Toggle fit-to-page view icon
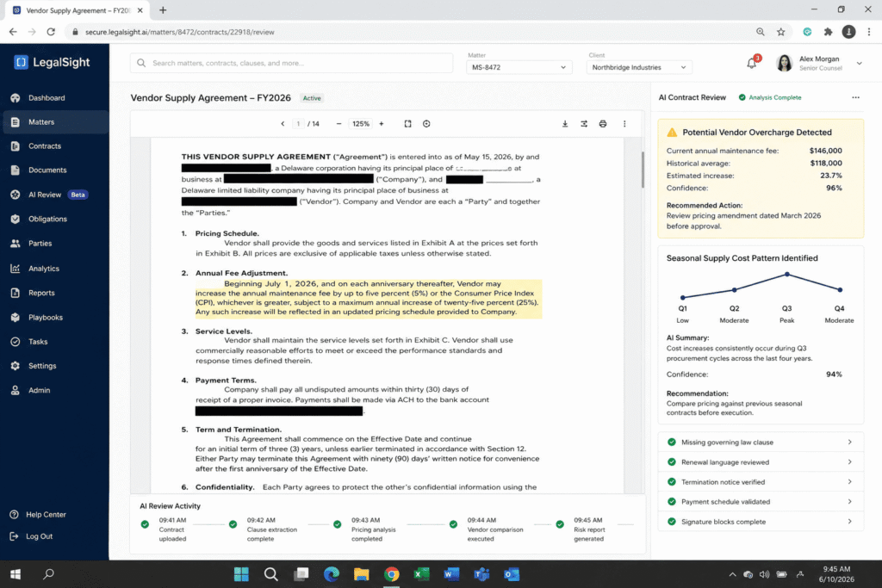Screen dimensions: 882x588 407,124
